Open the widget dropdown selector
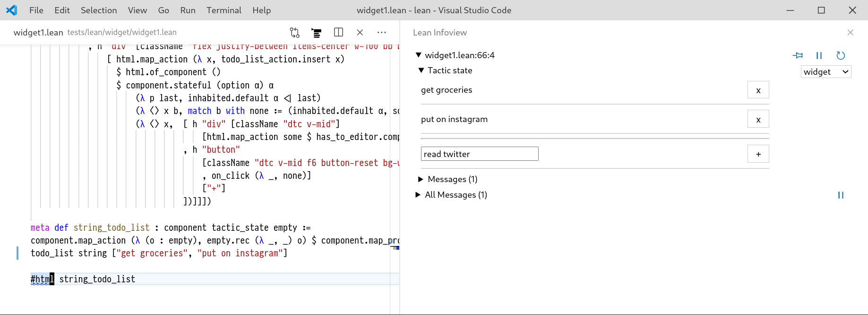868x315 pixels. point(826,72)
